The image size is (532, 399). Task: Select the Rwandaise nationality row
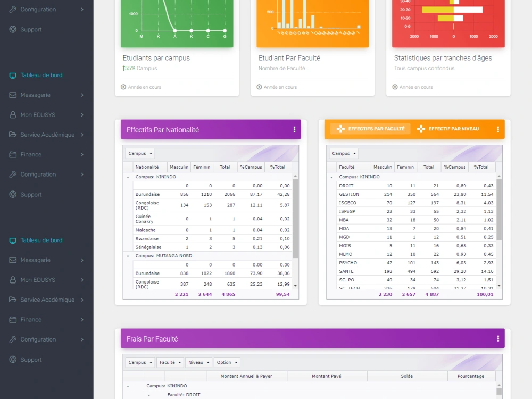coord(212,239)
